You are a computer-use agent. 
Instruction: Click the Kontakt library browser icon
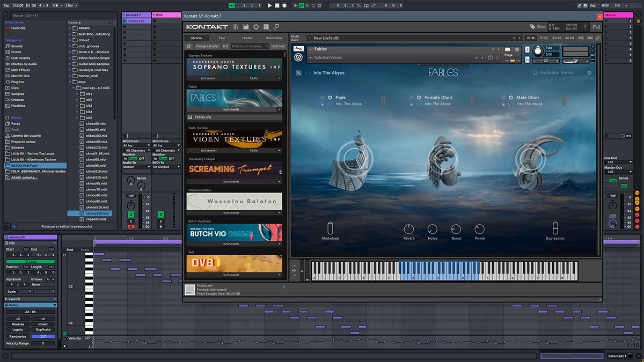tap(236, 27)
